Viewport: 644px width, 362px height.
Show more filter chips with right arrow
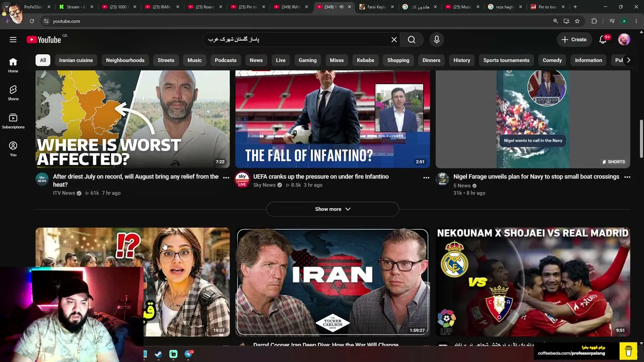click(628, 60)
